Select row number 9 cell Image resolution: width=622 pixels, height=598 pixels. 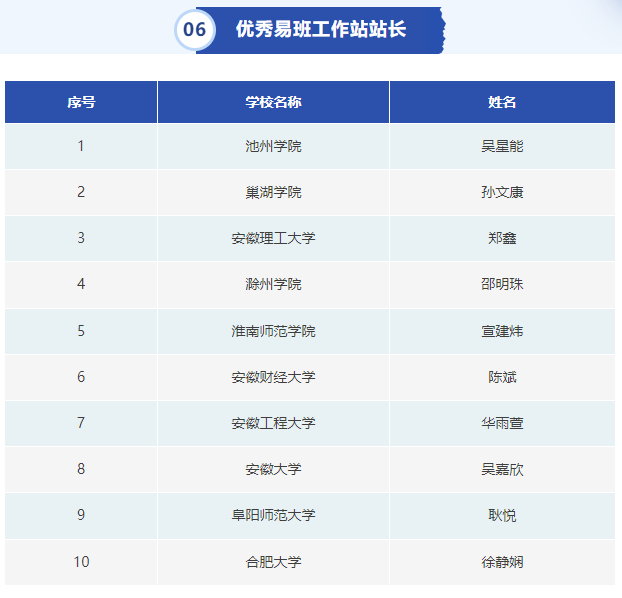(81, 515)
